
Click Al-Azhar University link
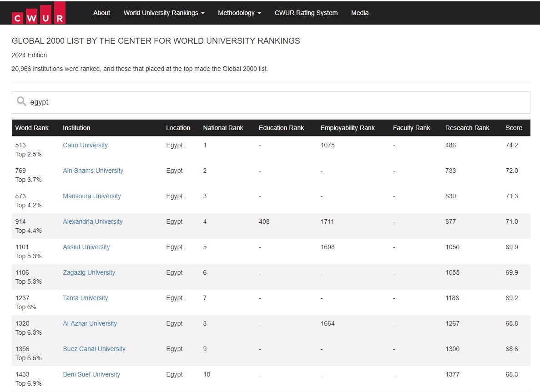click(90, 323)
